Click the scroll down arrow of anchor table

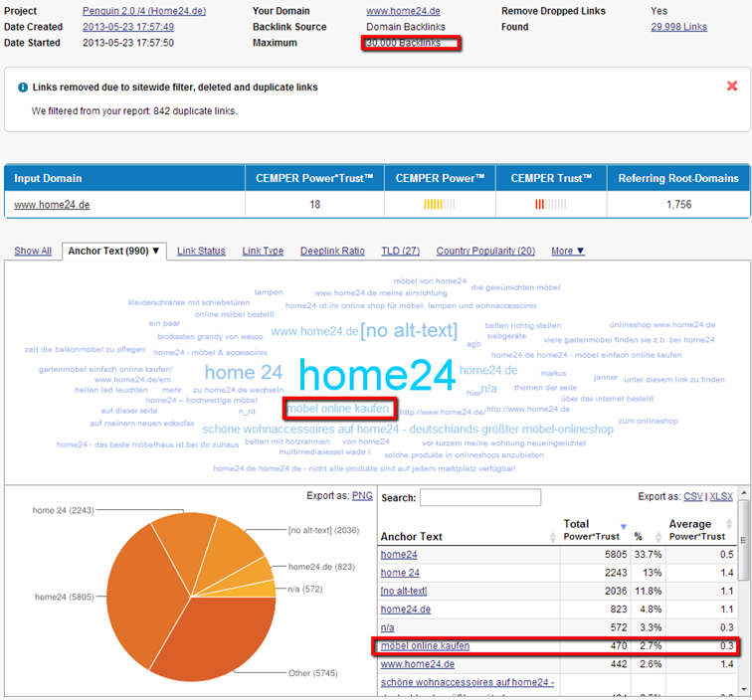coord(744,689)
